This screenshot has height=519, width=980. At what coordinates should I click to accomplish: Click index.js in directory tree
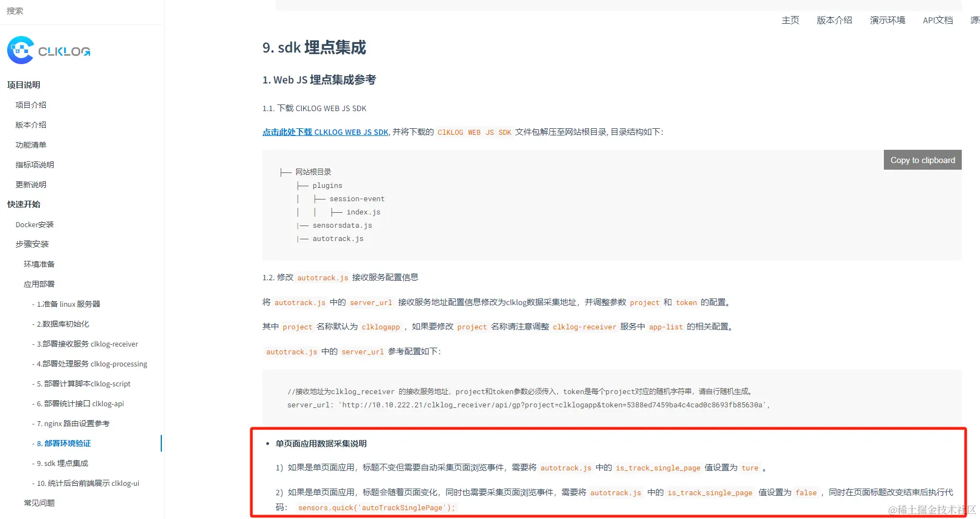[x=363, y=212]
